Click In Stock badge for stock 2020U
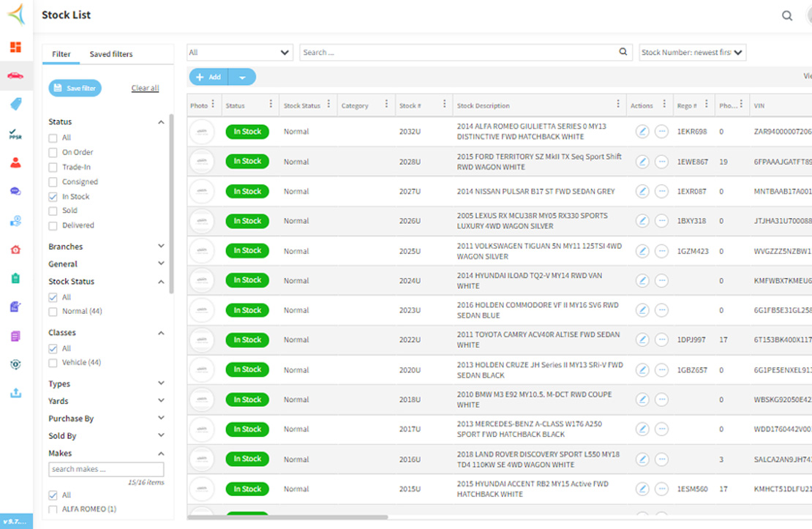The width and height of the screenshot is (812, 529). [x=247, y=369]
